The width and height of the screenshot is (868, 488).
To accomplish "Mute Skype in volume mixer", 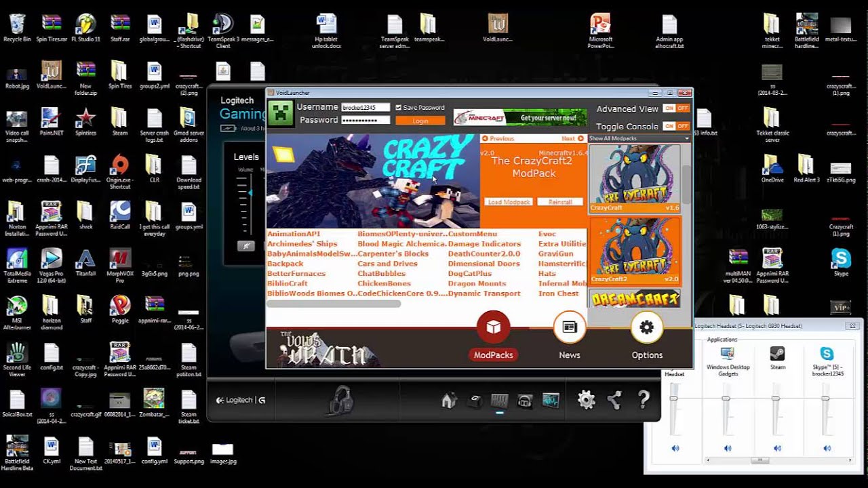I will coord(827,448).
